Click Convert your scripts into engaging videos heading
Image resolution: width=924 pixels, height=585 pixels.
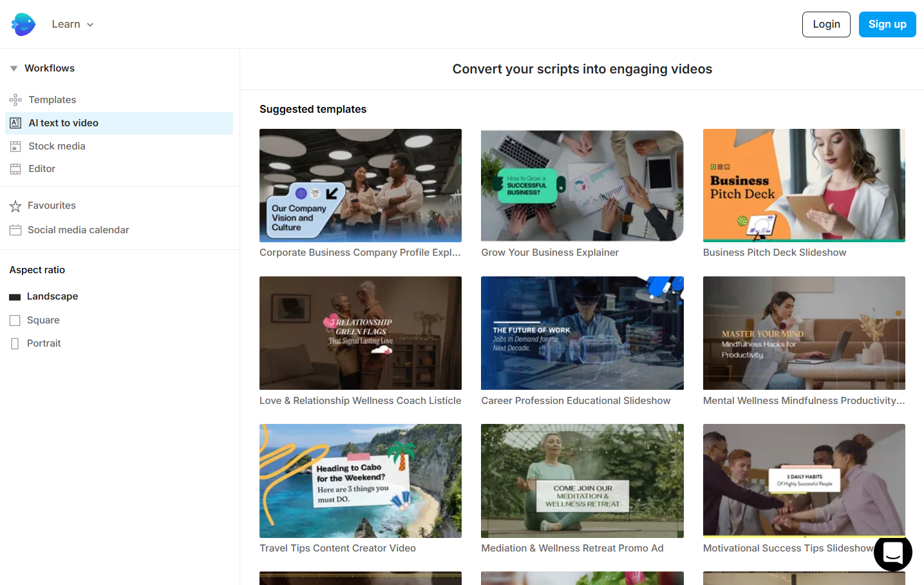pyautogui.click(x=582, y=69)
